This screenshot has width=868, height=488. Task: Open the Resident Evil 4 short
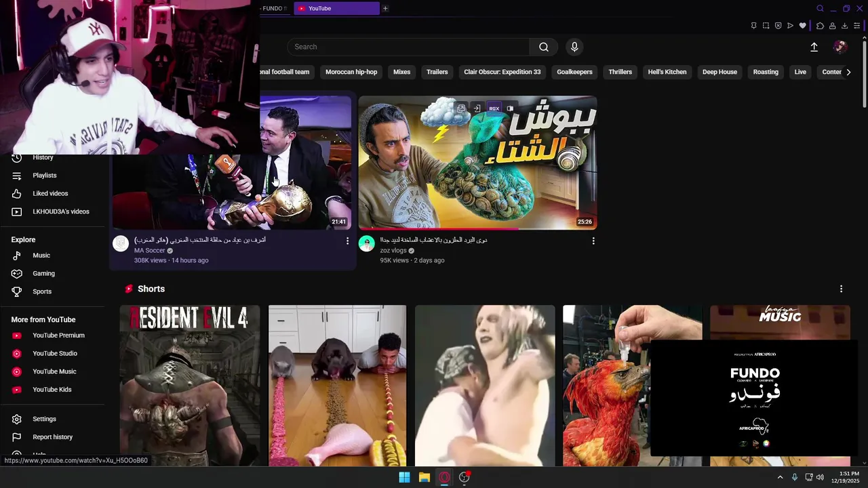coord(190,386)
